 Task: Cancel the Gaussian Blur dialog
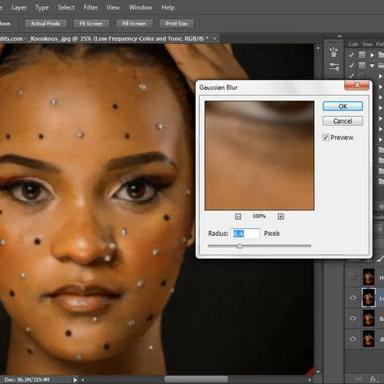[343, 121]
